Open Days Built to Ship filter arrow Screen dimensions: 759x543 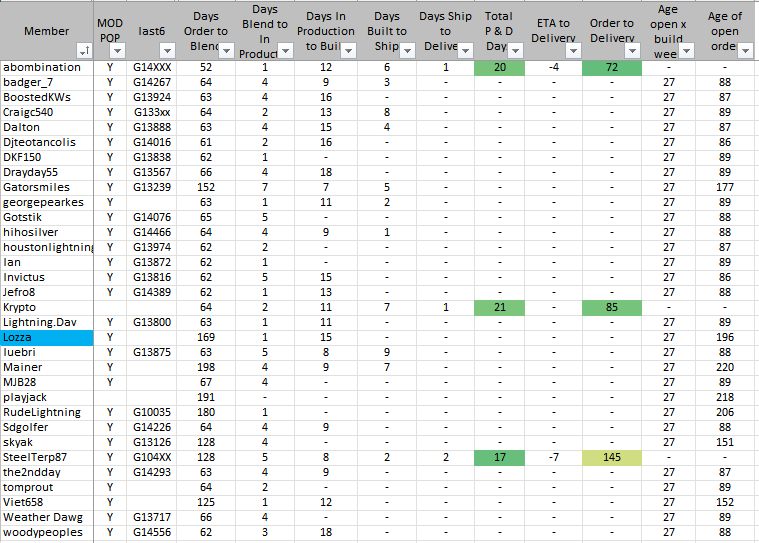click(x=408, y=51)
